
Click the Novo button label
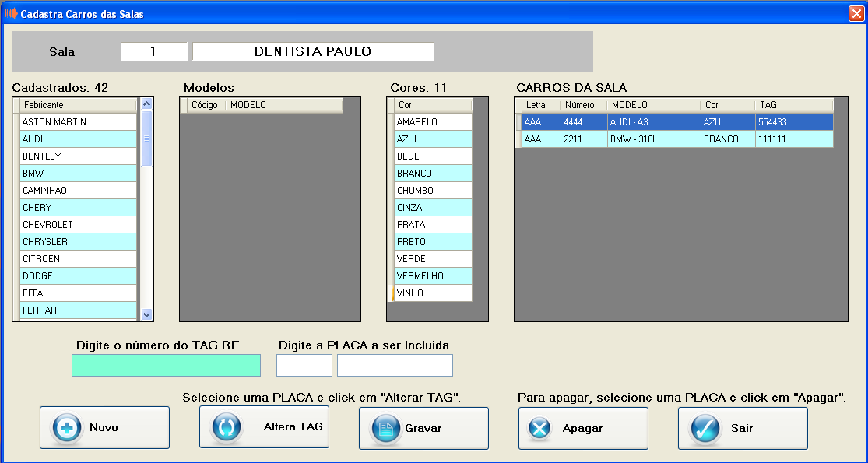pyautogui.click(x=104, y=427)
